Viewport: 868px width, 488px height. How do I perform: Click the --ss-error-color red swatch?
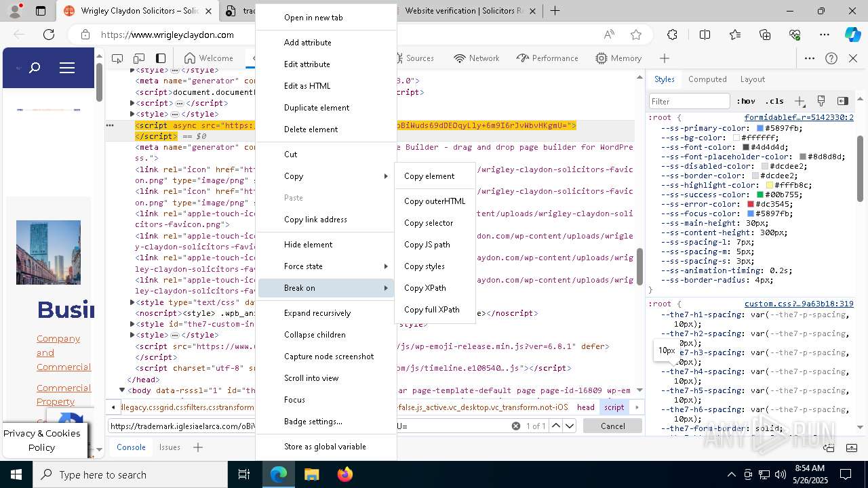(751, 204)
